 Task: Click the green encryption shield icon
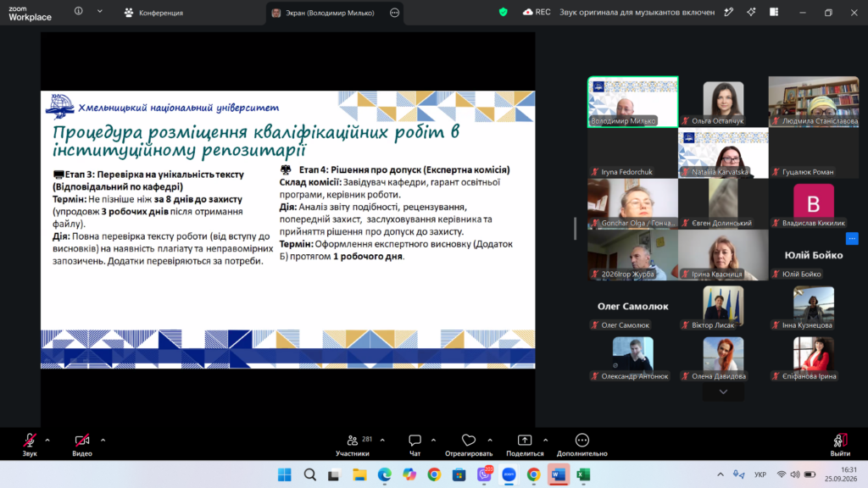504,12
